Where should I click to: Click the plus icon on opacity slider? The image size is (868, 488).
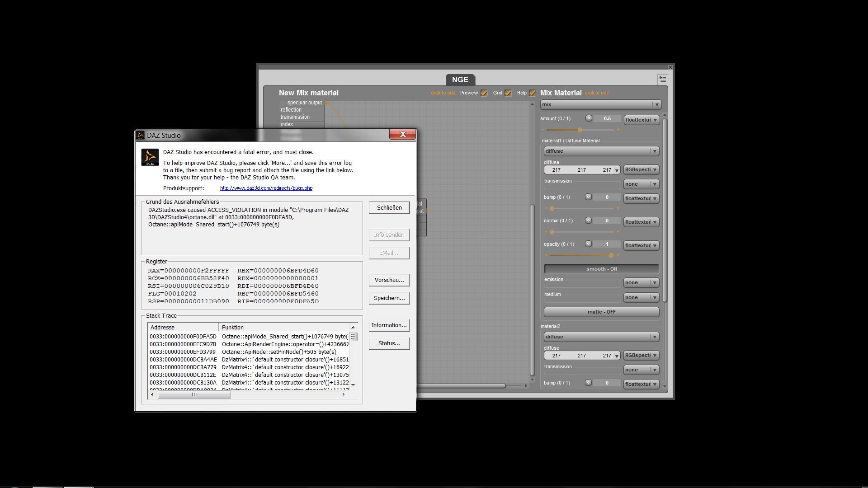pyautogui.click(x=618, y=255)
